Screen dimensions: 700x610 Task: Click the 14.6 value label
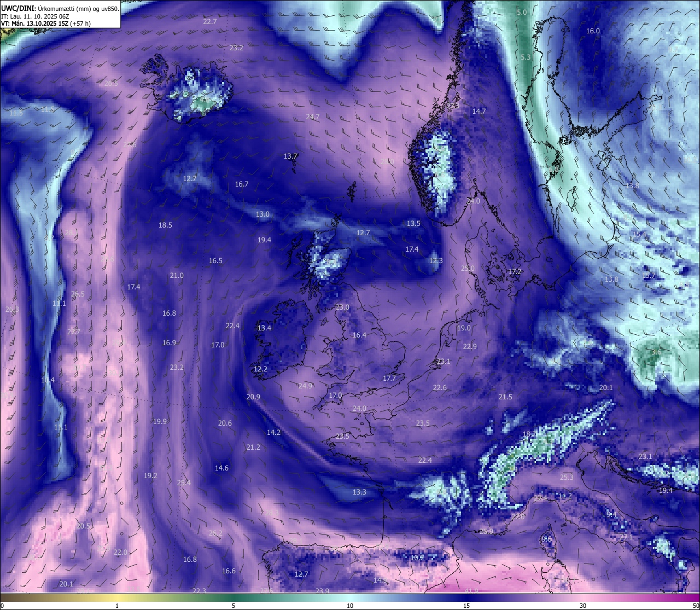[221, 468]
